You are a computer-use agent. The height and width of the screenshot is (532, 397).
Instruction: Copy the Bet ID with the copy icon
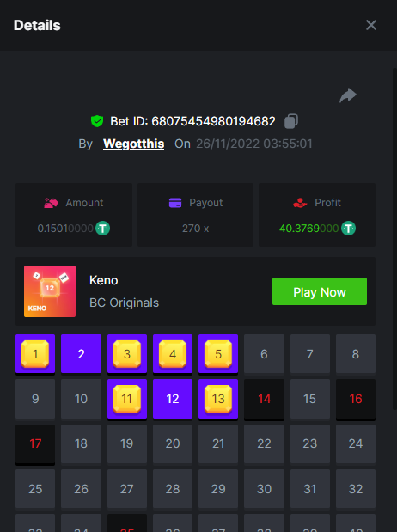291,121
